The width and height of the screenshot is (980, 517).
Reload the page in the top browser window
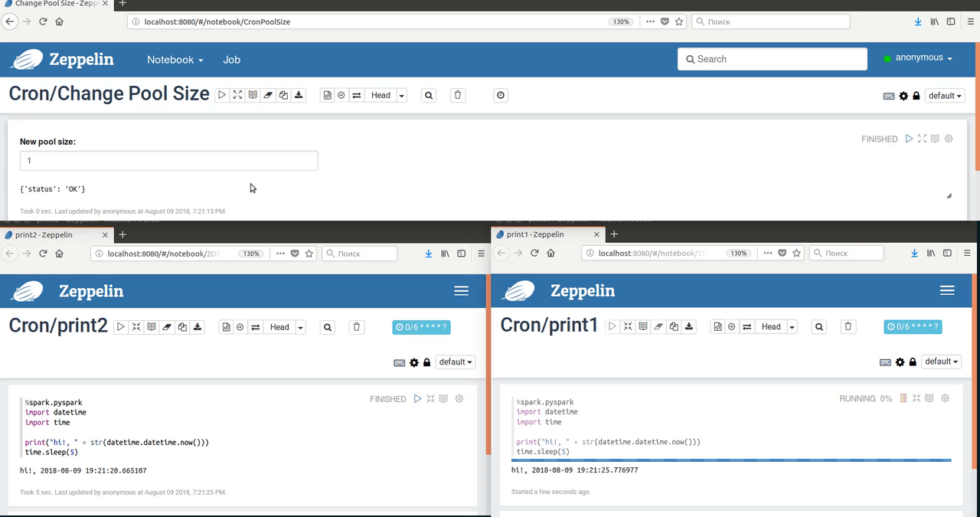tap(43, 21)
